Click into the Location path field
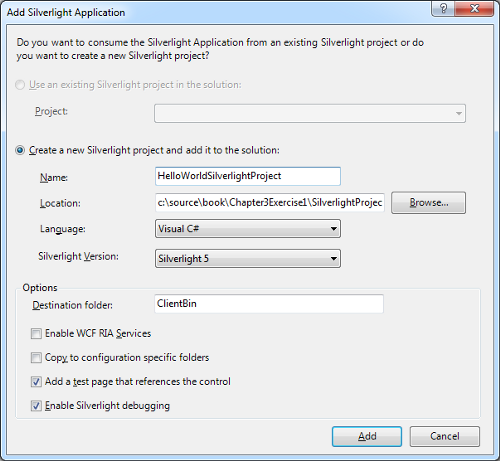The width and height of the screenshot is (500, 461). point(270,202)
